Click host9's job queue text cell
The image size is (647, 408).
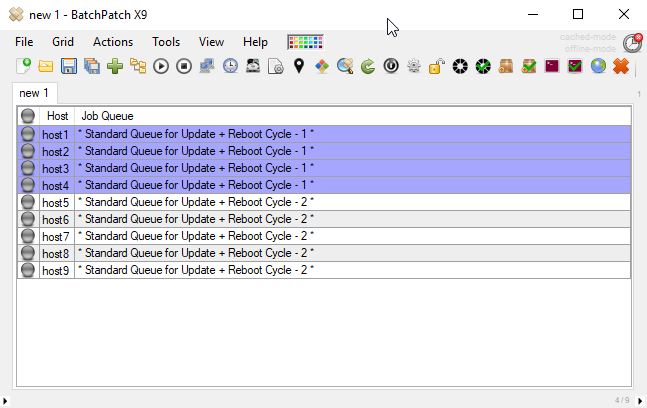[352, 270]
